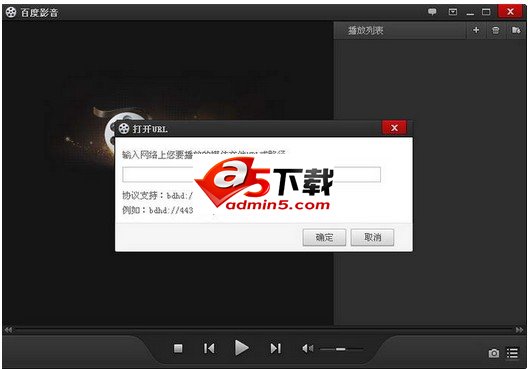
Task: Skip to the next track
Action: [275, 348]
